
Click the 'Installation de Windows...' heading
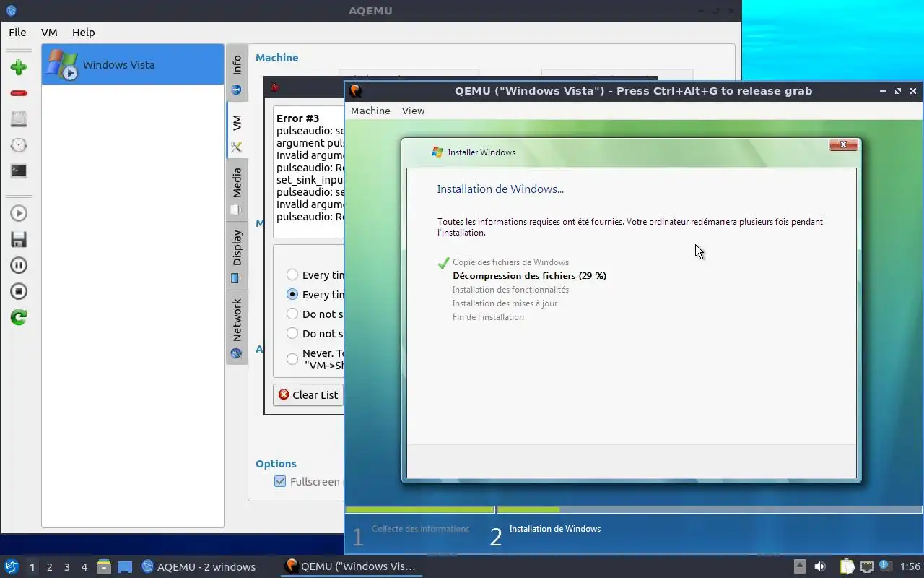500,189
